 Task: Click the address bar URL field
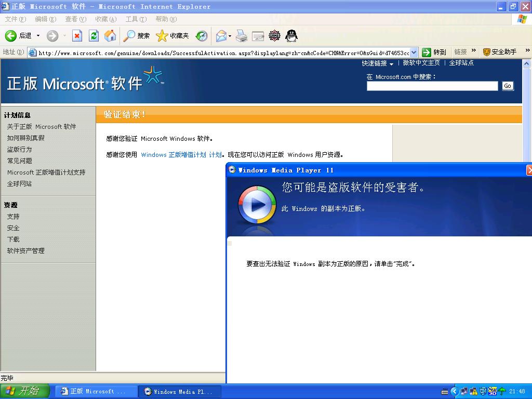click(223, 52)
